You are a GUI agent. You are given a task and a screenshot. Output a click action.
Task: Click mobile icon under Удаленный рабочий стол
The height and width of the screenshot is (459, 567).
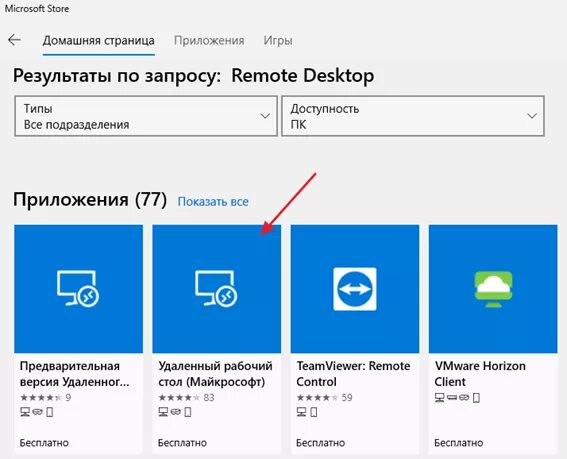(188, 412)
